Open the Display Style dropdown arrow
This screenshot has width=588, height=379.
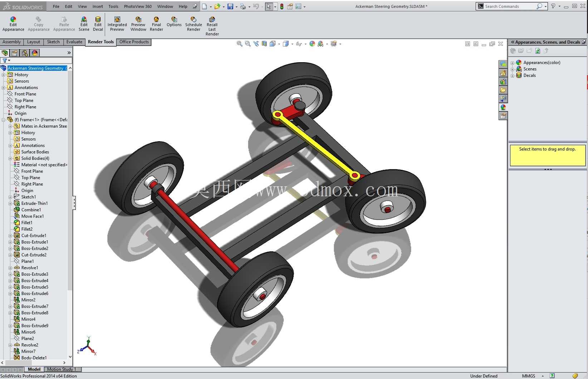click(292, 44)
